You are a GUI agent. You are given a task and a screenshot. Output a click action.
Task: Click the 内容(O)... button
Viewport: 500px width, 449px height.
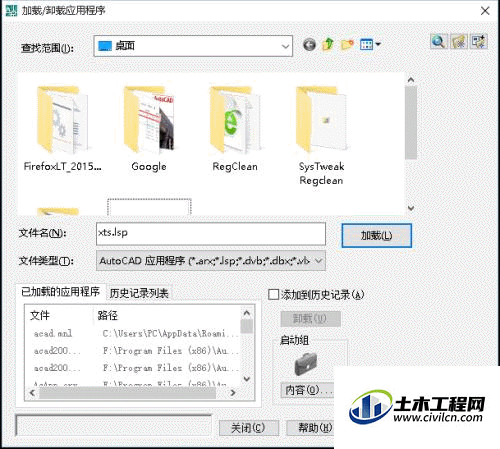tap(307, 390)
